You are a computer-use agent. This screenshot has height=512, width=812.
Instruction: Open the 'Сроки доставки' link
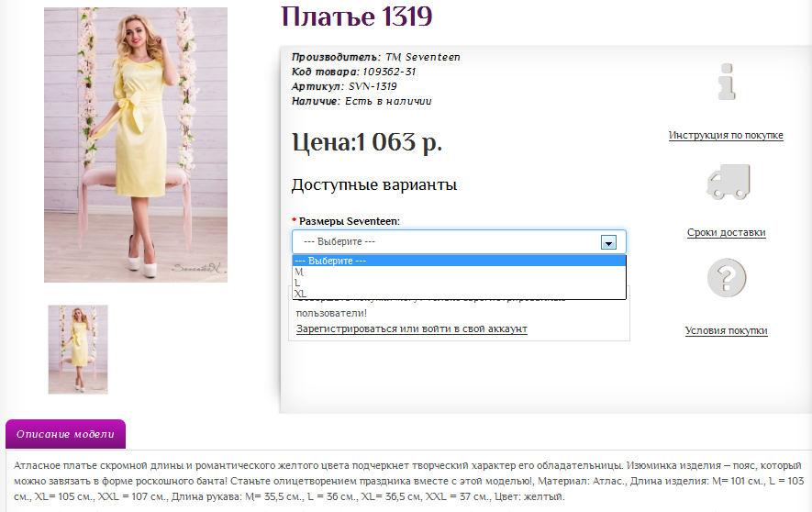pyautogui.click(x=726, y=233)
